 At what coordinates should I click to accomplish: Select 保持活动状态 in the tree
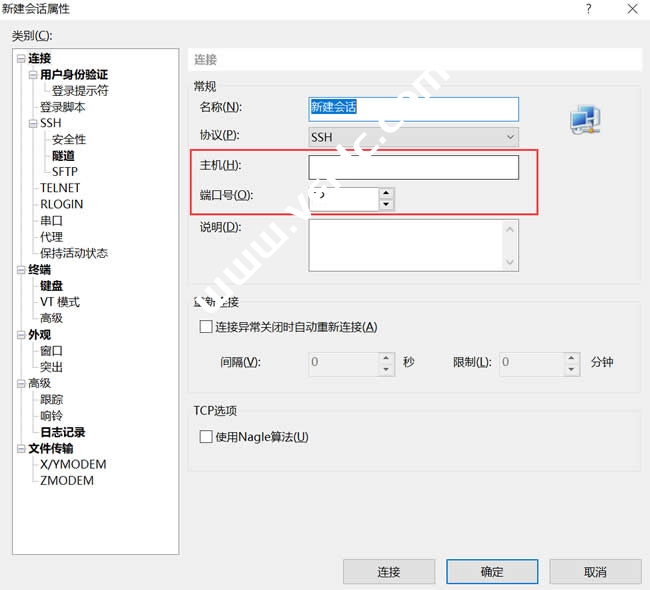click(x=74, y=253)
